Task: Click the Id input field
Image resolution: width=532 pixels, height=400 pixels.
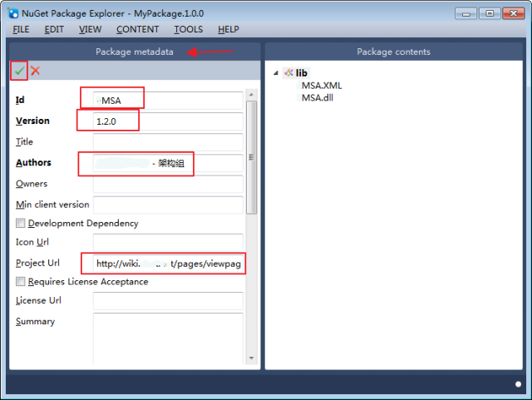Action: coord(168,101)
